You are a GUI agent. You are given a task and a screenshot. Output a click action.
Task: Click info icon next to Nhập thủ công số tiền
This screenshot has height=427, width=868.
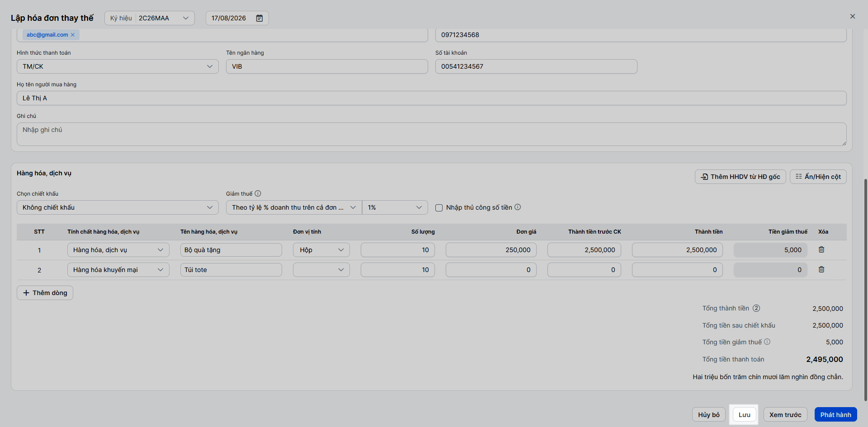pyautogui.click(x=518, y=207)
